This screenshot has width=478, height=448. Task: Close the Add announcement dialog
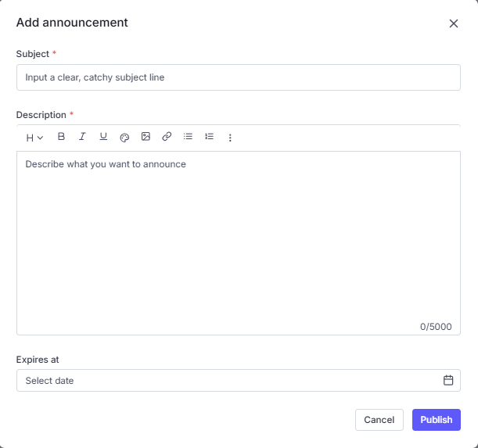[454, 23]
